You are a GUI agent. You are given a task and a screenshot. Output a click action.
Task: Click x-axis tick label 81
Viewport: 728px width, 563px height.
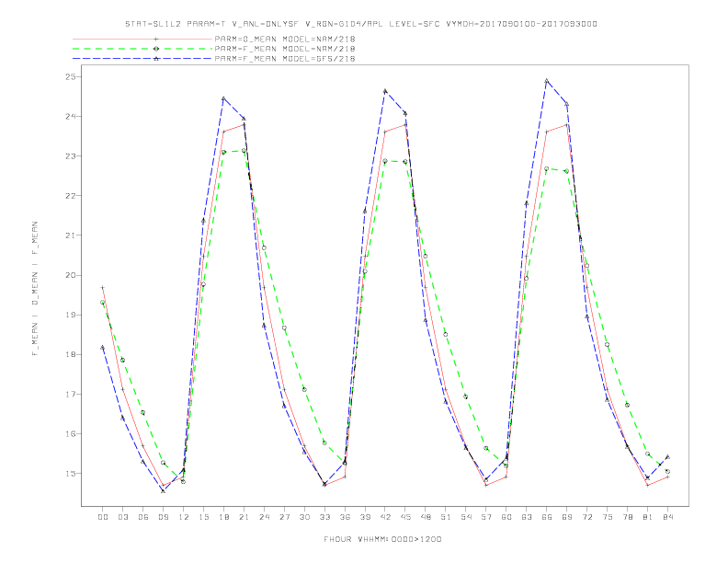[x=648, y=517]
